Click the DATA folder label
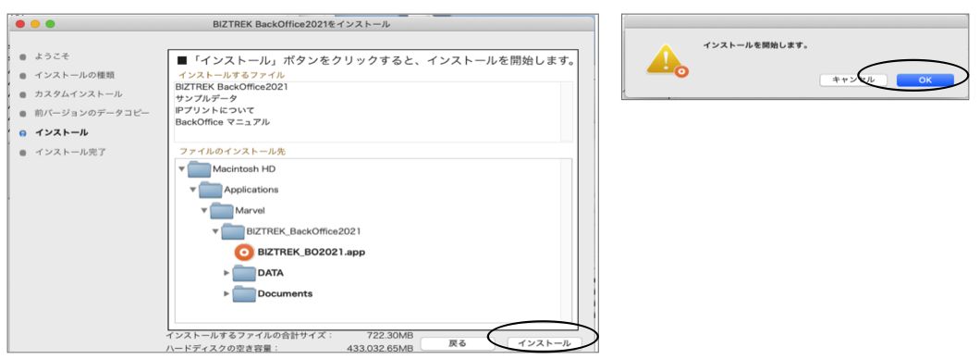The width and height of the screenshot is (980, 359). [x=271, y=273]
